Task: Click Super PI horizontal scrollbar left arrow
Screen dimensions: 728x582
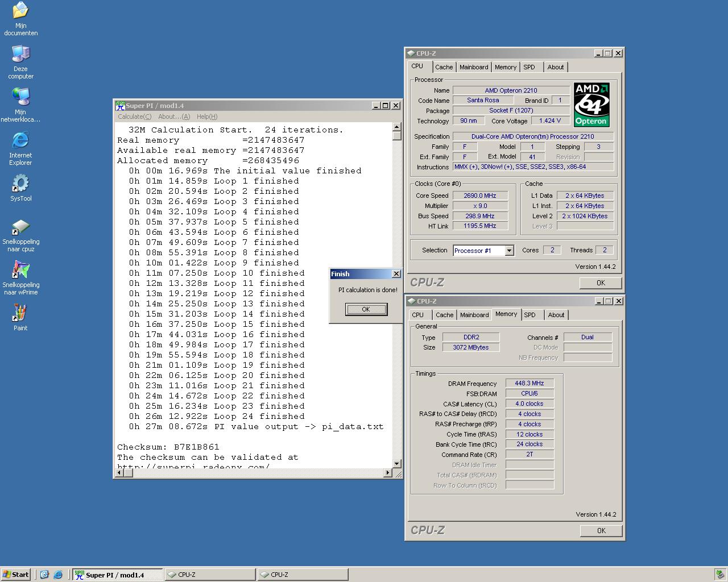Action: point(120,473)
